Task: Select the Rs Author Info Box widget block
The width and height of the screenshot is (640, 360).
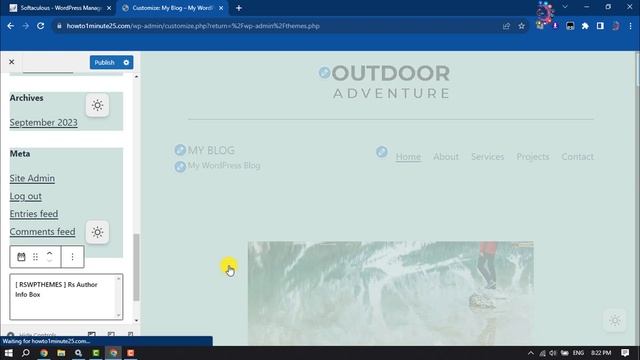Action: coord(66,297)
